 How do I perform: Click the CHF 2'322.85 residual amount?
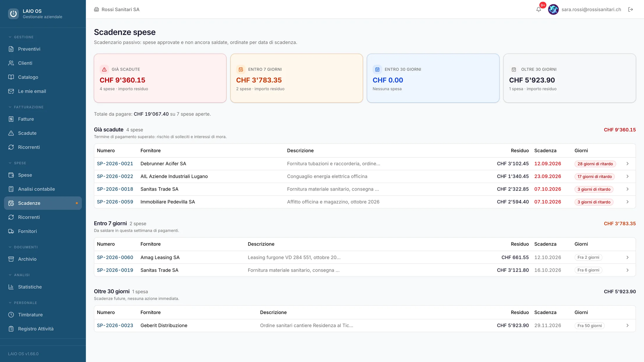click(513, 189)
